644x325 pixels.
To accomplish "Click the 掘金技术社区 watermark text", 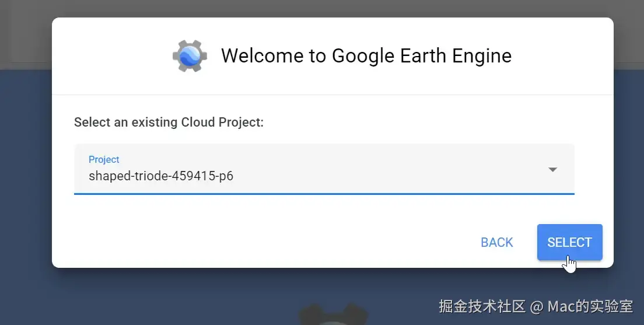I will pos(482,306).
